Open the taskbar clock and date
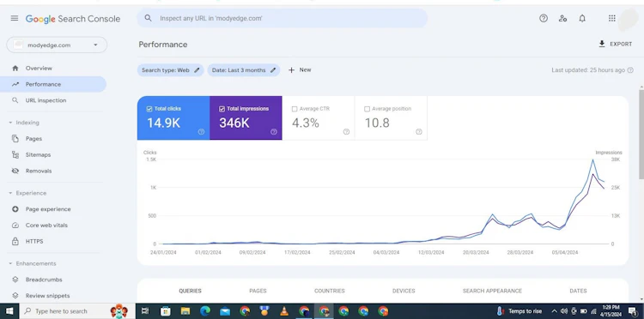 [x=611, y=311]
